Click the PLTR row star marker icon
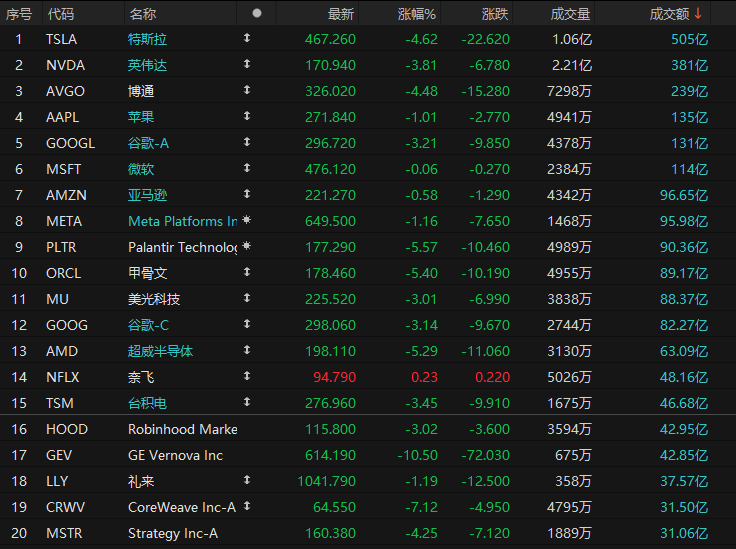The image size is (736, 549). point(247,246)
